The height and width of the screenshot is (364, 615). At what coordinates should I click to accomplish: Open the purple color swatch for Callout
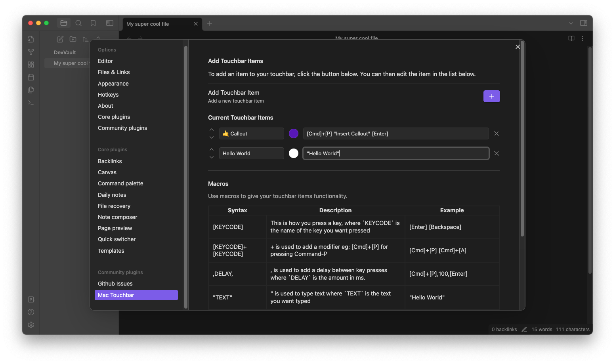[x=293, y=133]
